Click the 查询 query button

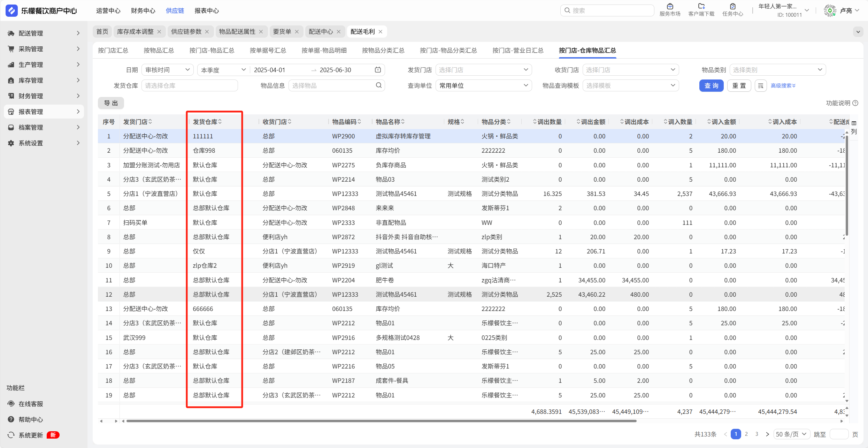tap(712, 86)
